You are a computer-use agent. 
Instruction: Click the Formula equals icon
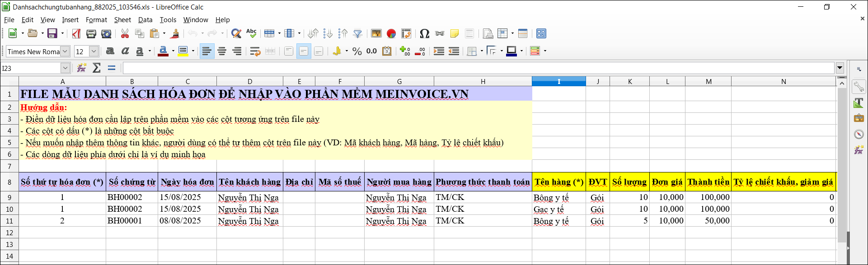(x=112, y=68)
